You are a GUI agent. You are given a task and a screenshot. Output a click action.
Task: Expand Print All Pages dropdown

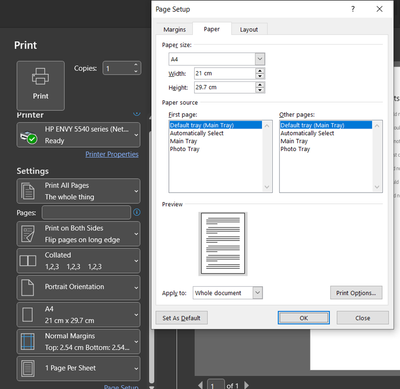tap(78, 191)
